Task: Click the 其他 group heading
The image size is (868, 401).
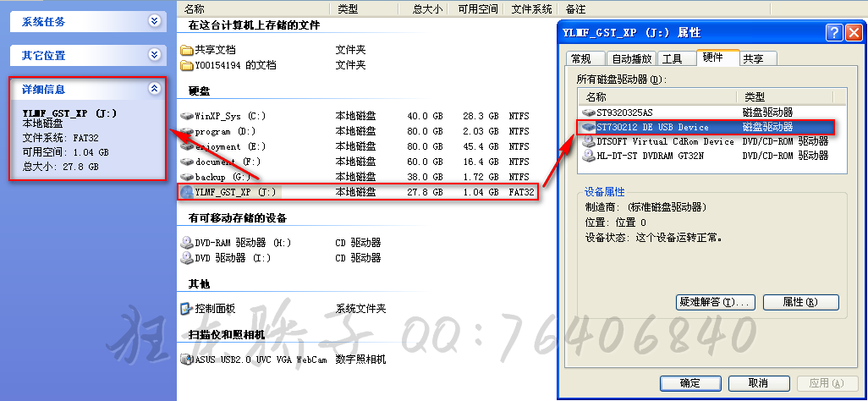Action: 200,284
